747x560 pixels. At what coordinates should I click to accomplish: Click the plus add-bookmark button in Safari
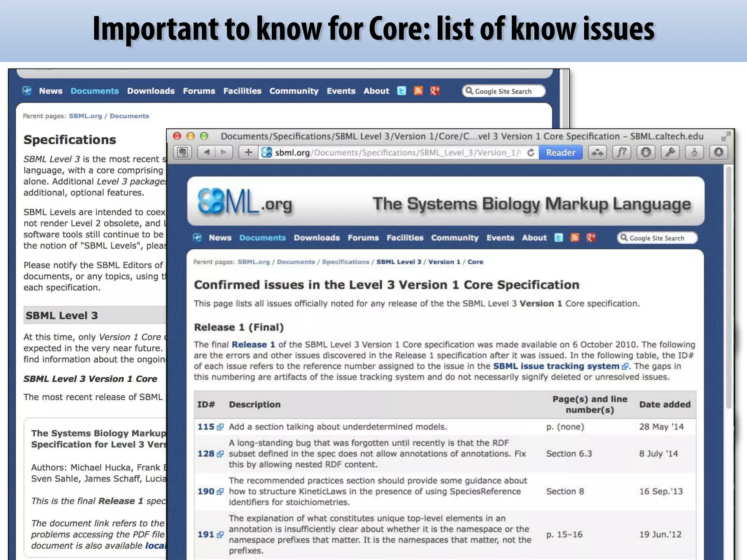pyautogui.click(x=248, y=152)
